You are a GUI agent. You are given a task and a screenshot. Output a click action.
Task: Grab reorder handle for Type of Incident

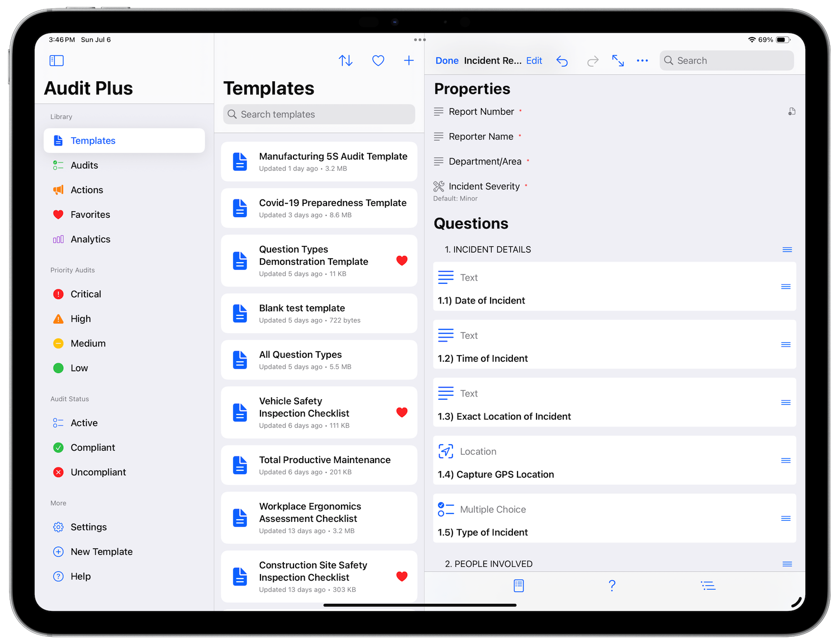[x=786, y=519]
